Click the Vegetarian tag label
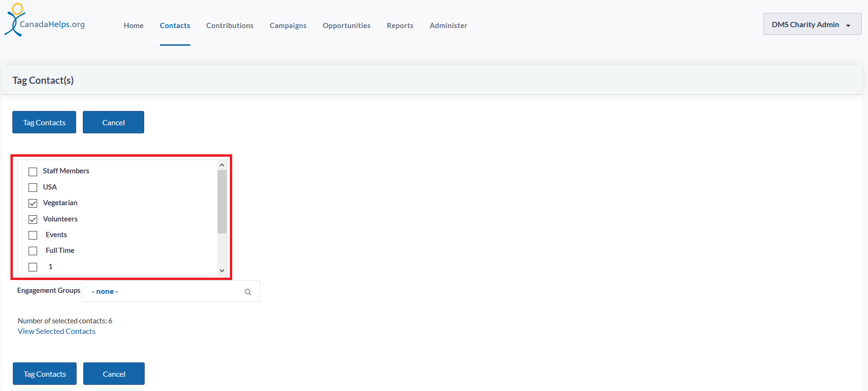This screenshot has height=391, width=868. [60, 203]
